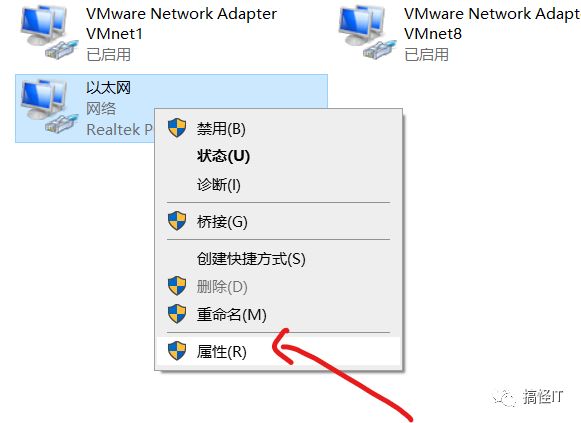This screenshot has width=581, height=423.
Task: Click the VMnet1 network adapter icon
Action: pos(48,32)
